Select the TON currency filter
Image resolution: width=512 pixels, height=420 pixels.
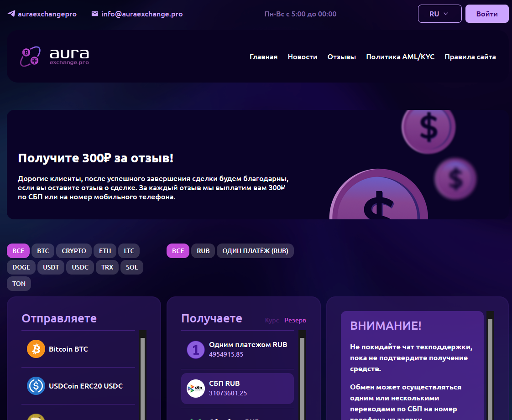pyautogui.click(x=19, y=284)
